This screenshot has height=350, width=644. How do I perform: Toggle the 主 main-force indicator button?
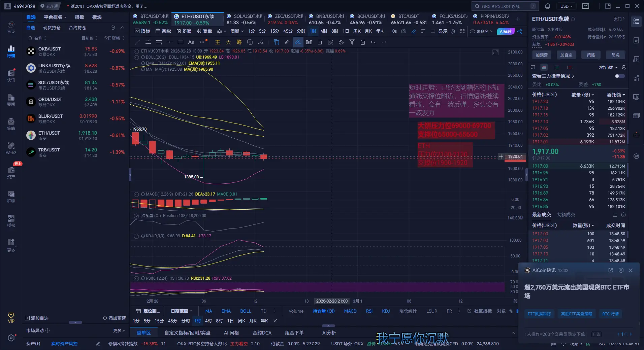click(218, 42)
